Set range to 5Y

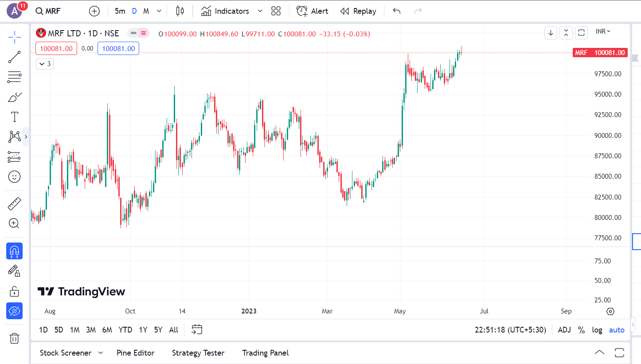[158, 330]
